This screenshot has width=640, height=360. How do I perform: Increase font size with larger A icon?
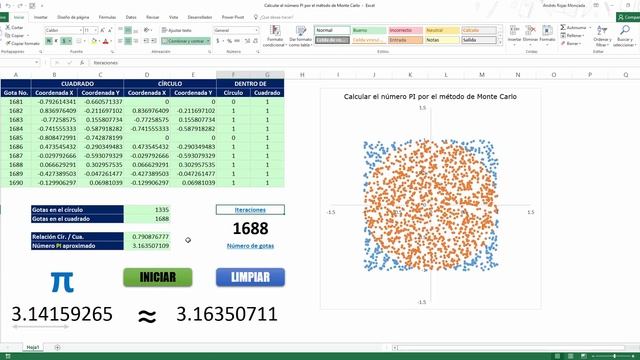click(x=102, y=30)
